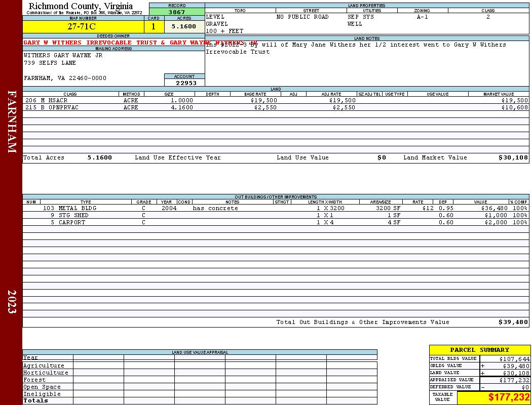Screen dimensions: 532x405
Task: Click year 2004 in outbuildings table
Action: point(169,208)
